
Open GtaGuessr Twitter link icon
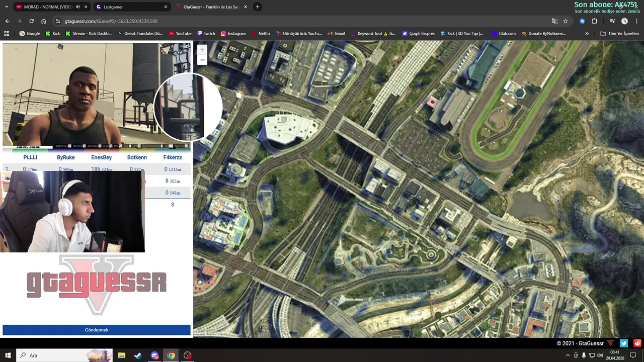click(624, 343)
